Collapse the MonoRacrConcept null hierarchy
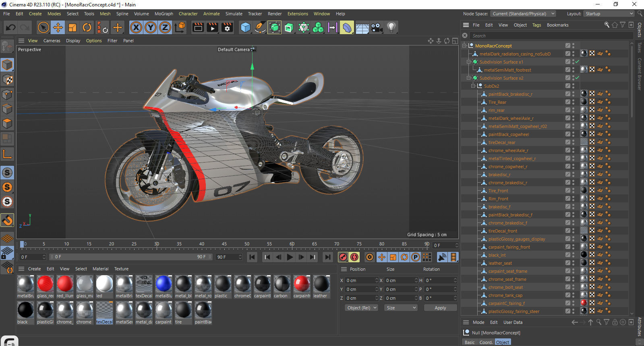The height and width of the screenshot is (346, 644). (x=464, y=46)
